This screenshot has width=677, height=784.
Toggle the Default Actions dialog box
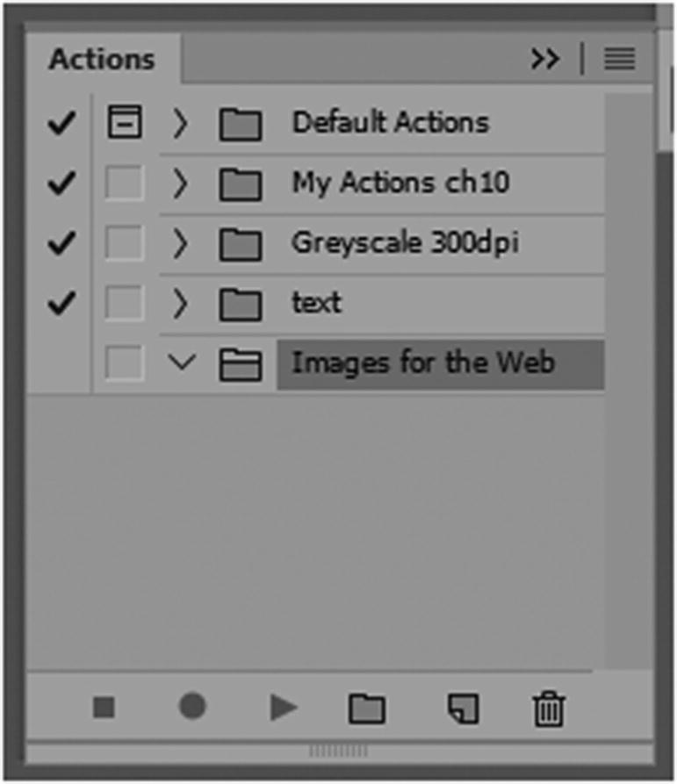coord(123,122)
